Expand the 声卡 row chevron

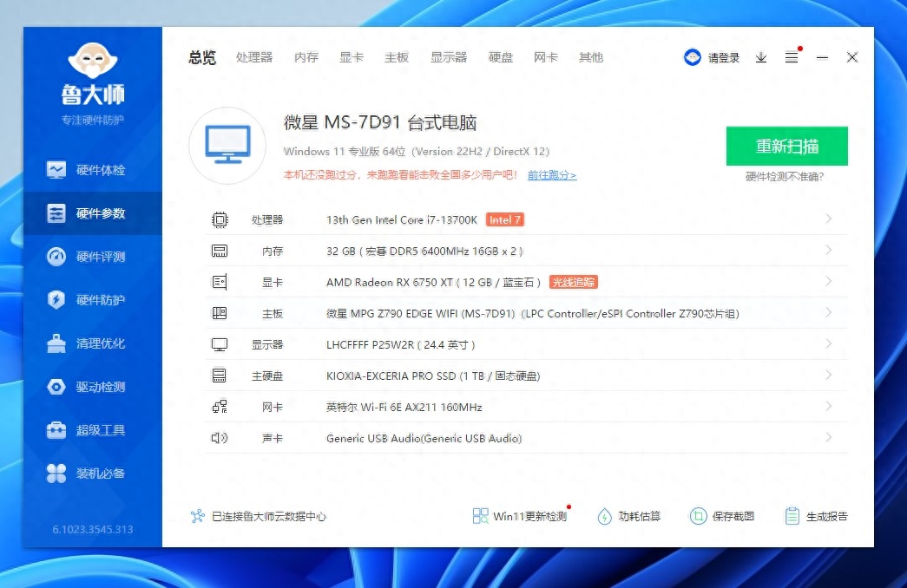828,437
